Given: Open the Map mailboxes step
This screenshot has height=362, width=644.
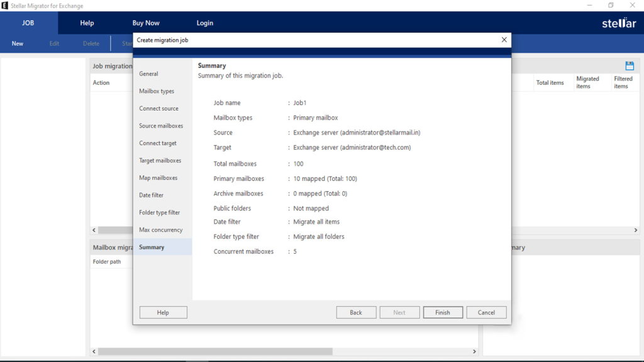Looking at the screenshot, I should [x=158, y=178].
